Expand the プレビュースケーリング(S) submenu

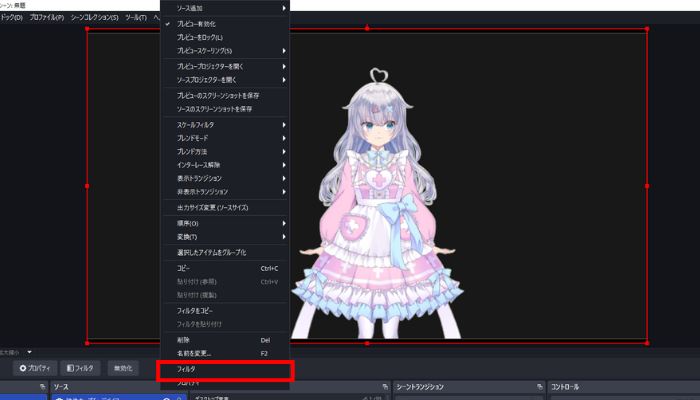225,51
